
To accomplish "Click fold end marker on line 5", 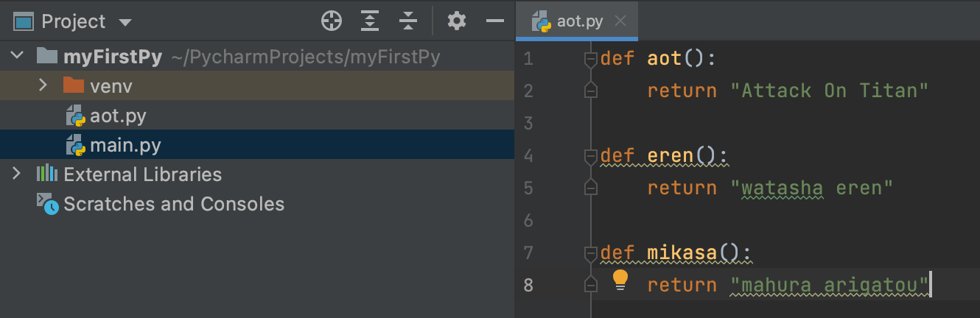I will coord(589,188).
